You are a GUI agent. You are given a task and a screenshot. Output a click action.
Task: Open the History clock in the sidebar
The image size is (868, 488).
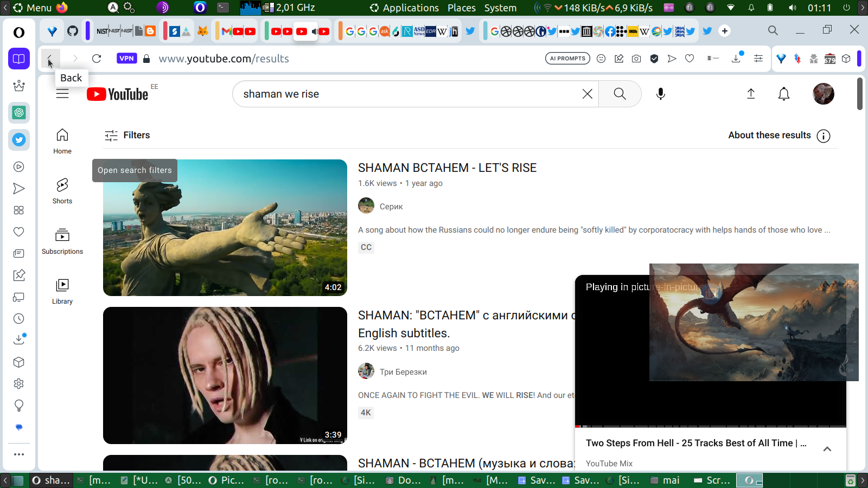coord(19,319)
